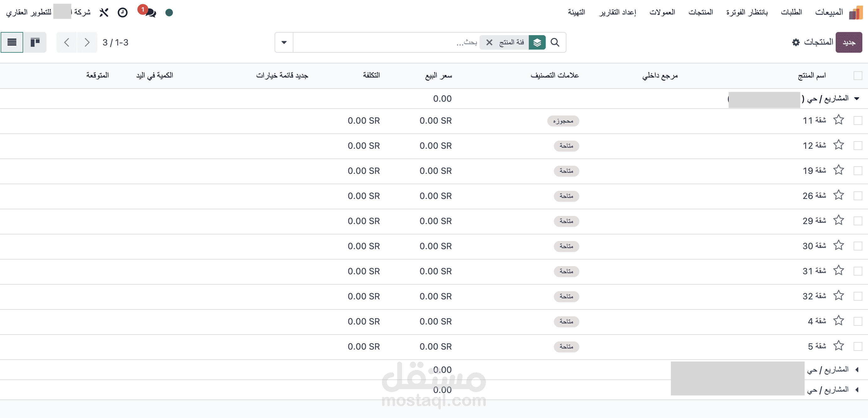Click the search magnifier icon
Image resolution: width=868 pixels, height=418 pixels.
pos(555,42)
